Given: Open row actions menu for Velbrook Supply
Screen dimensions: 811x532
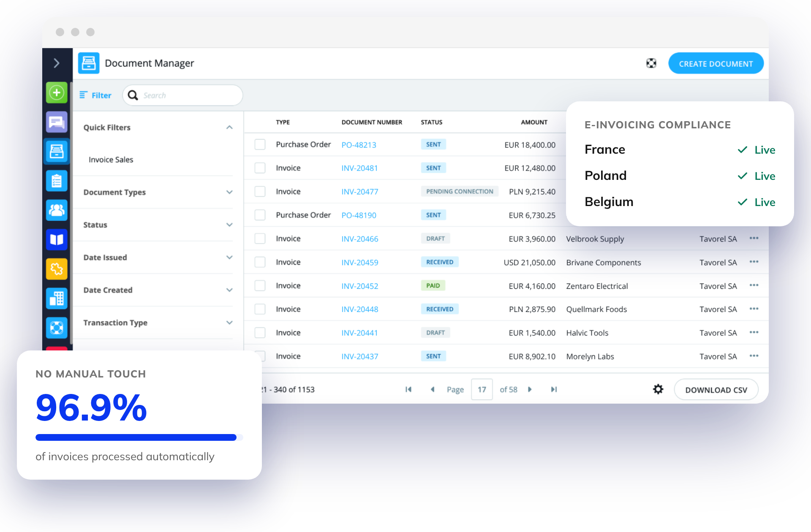Looking at the screenshot, I should (x=754, y=238).
